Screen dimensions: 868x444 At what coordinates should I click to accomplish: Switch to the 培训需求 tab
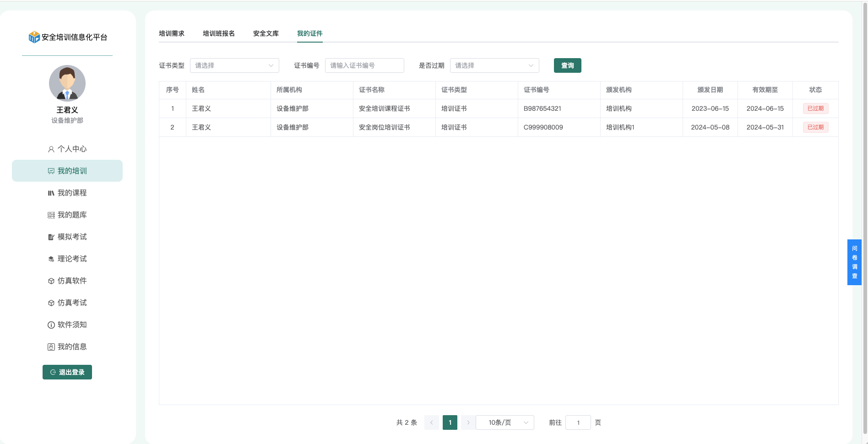pos(172,33)
